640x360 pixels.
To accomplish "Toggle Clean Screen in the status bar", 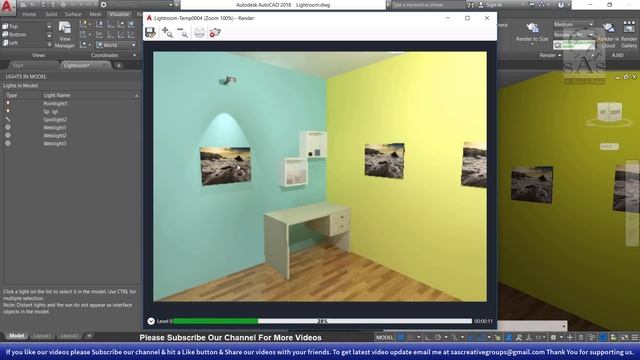I will pos(624,338).
